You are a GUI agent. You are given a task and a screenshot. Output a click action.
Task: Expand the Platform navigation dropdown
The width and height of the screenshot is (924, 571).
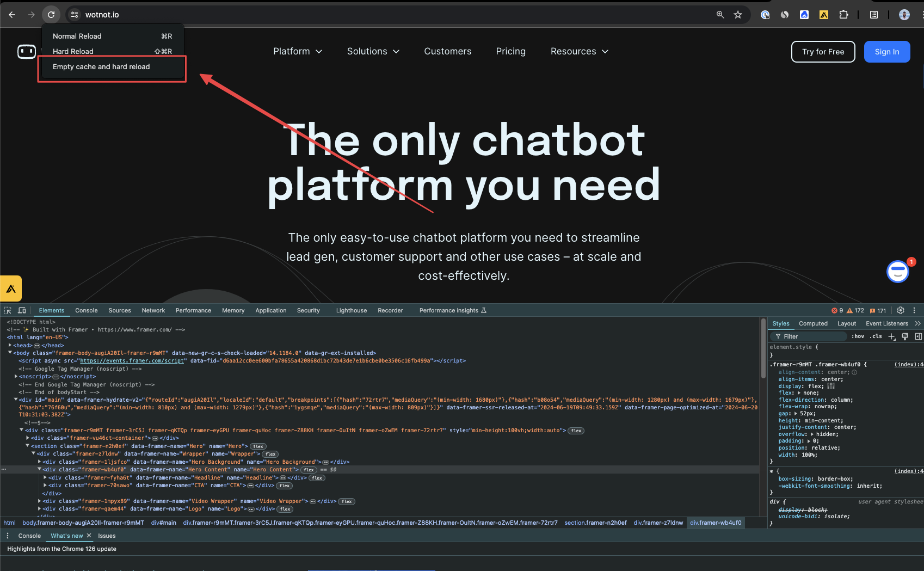coord(298,51)
